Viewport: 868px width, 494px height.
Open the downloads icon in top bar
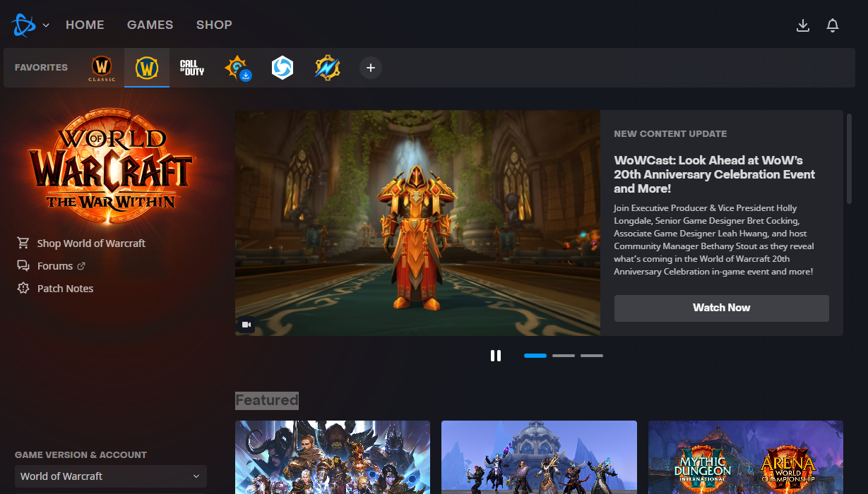802,25
